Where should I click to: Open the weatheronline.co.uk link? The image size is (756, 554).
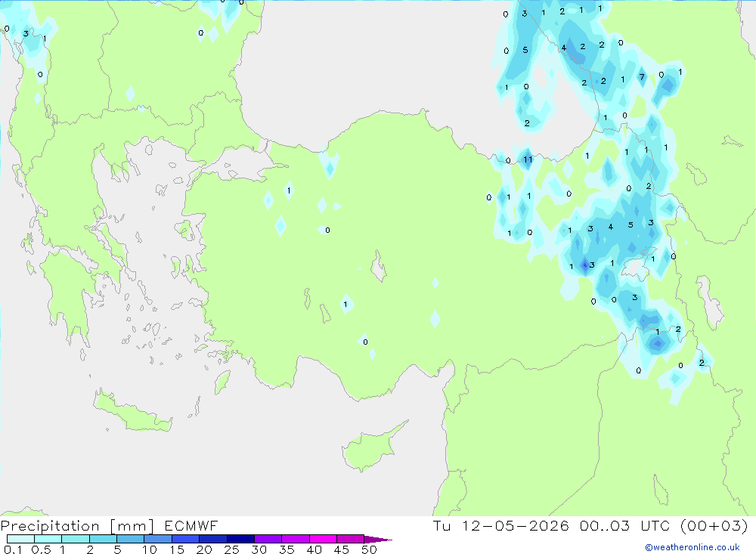692,547
